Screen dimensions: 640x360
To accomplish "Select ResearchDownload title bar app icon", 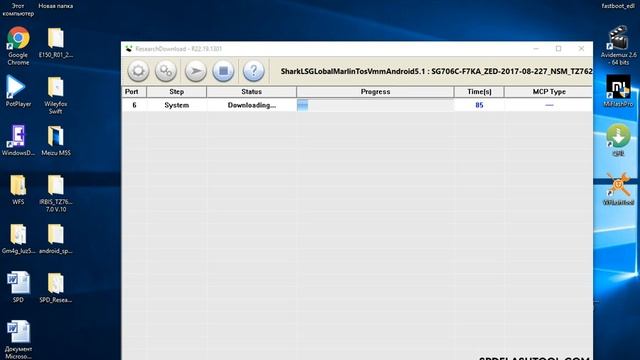I will coord(129,49).
